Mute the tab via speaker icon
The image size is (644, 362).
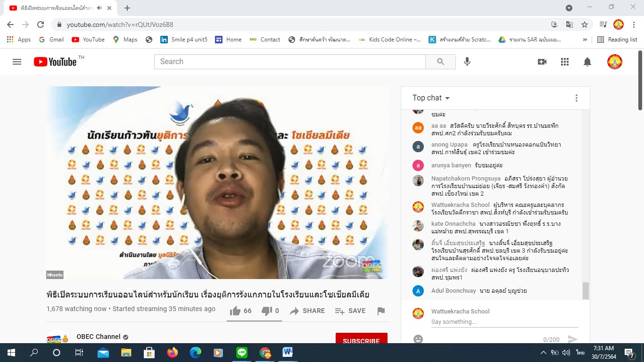pos(99,8)
